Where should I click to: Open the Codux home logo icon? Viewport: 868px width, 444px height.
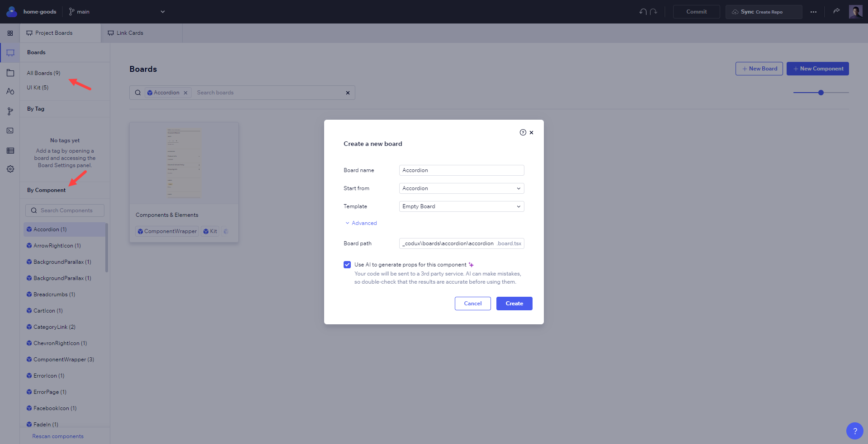(x=12, y=12)
